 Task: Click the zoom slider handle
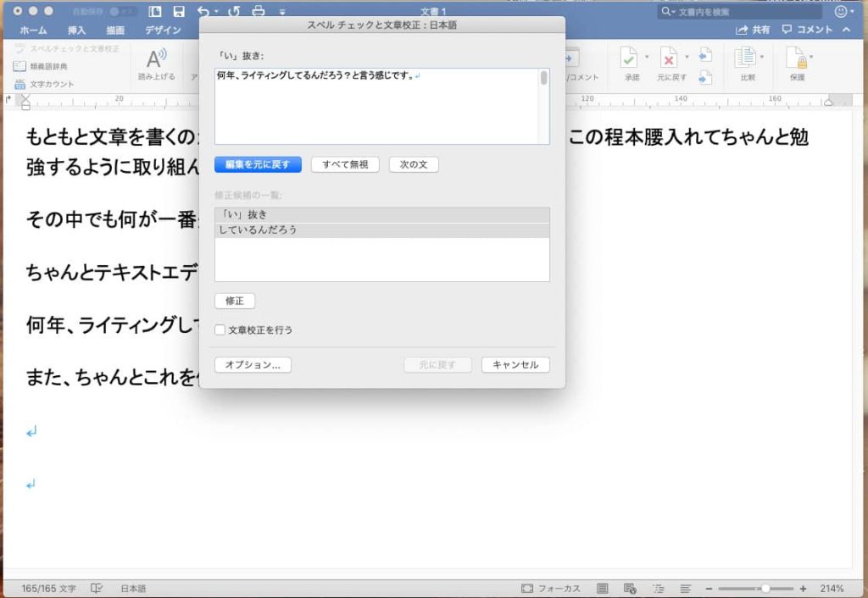pyautogui.click(x=765, y=589)
